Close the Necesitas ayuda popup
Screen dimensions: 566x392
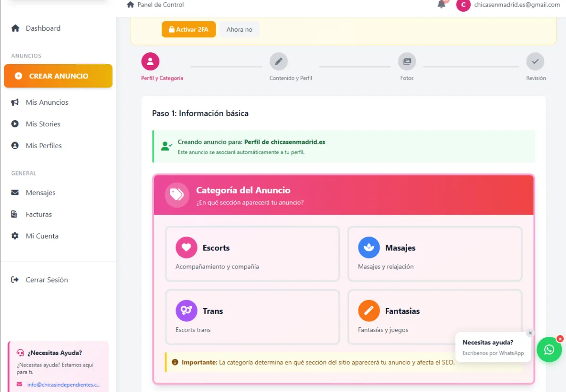point(530,333)
